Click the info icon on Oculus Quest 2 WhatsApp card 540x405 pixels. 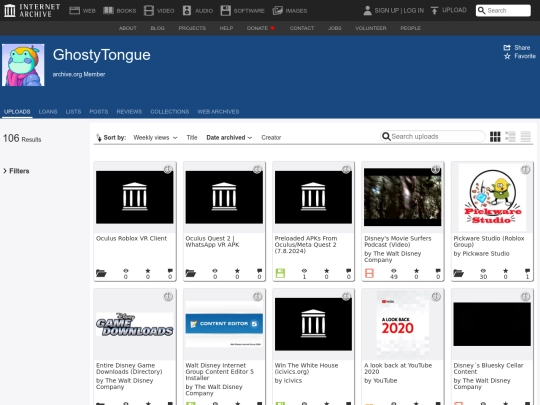coord(257,169)
